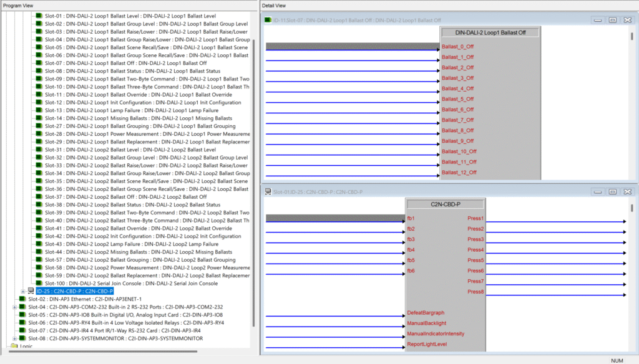This screenshot has width=639, height=364.
Task: Click the card icon next to Slot-12 Loop1 Init Configuration
Action: click(39, 103)
